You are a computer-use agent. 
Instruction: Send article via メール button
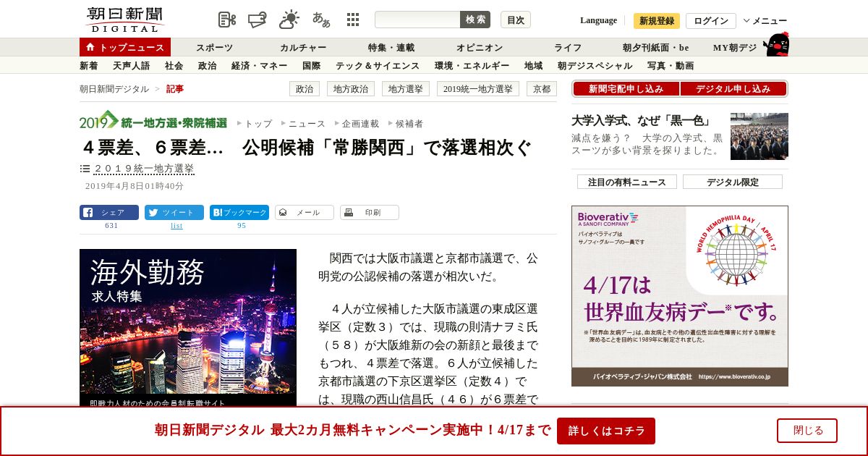[305, 213]
